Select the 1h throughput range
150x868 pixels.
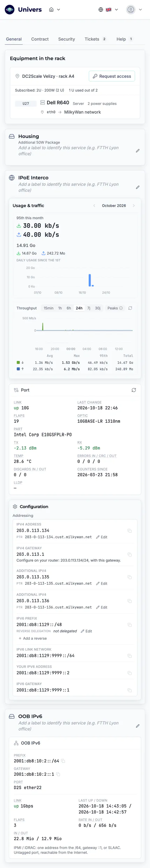(60, 308)
